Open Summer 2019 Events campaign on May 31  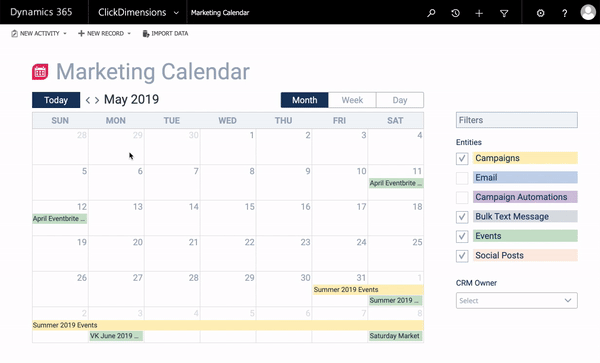point(368,290)
